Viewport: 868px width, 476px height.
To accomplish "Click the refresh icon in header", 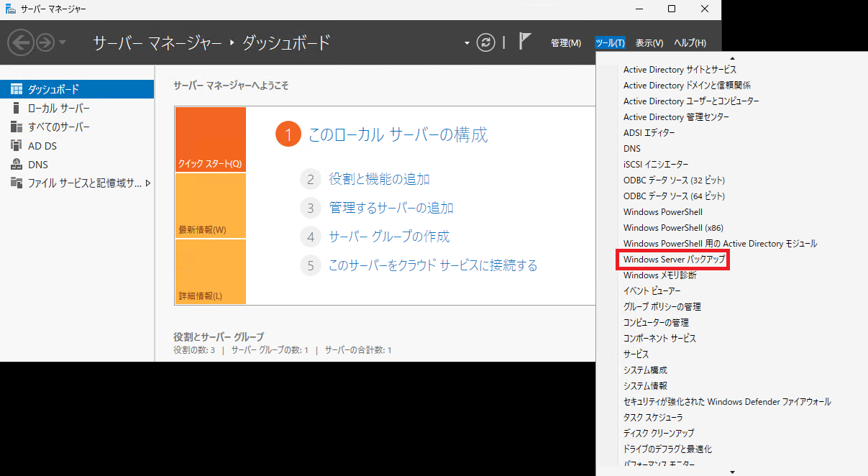I will [487, 42].
